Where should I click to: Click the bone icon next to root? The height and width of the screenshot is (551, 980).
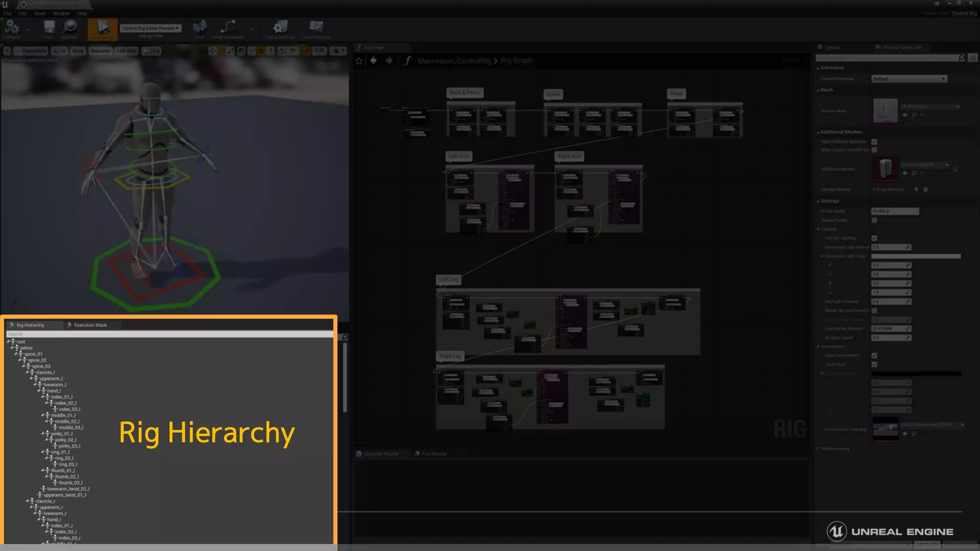pos(13,342)
